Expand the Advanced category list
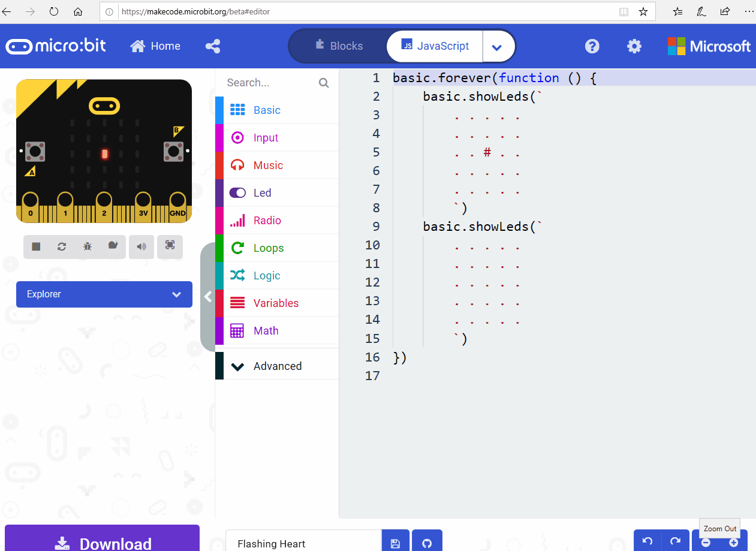 tap(277, 366)
